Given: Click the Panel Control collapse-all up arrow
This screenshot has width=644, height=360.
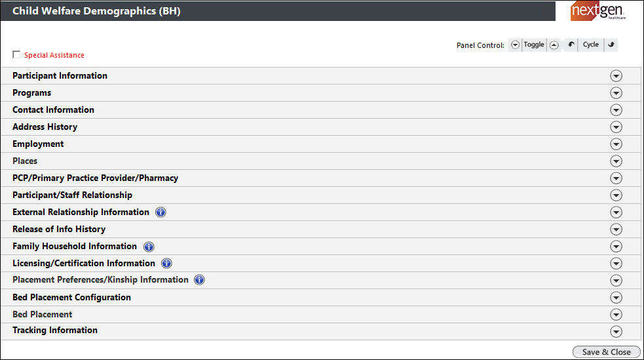Looking at the screenshot, I should 554,45.
